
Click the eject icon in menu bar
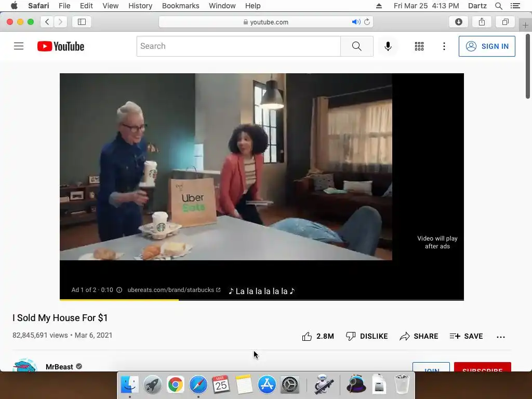point(379,6)
